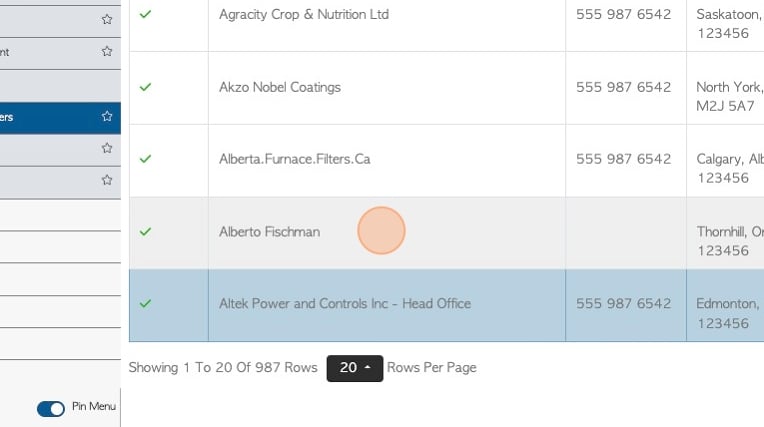This screenshot has width=764, height=427.
Task: Click the green checkmark for Agracity Crop & Nutrition
Action: [x=145, y=14]
